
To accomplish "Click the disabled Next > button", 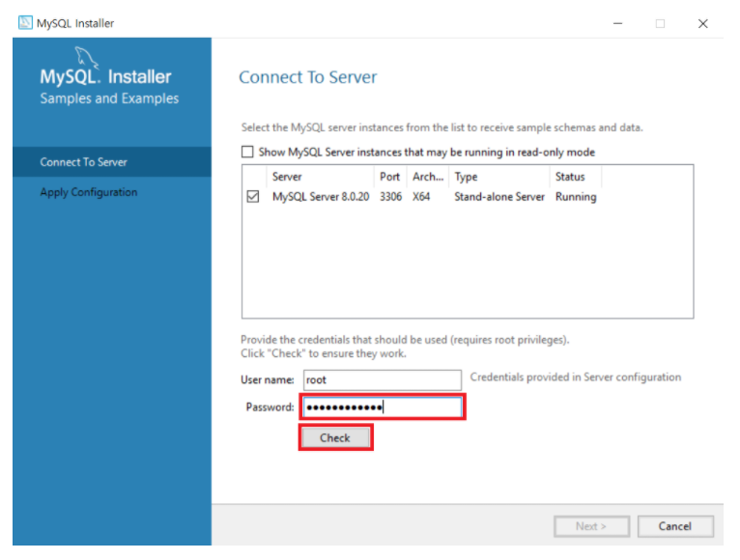I will pos(591,526).
